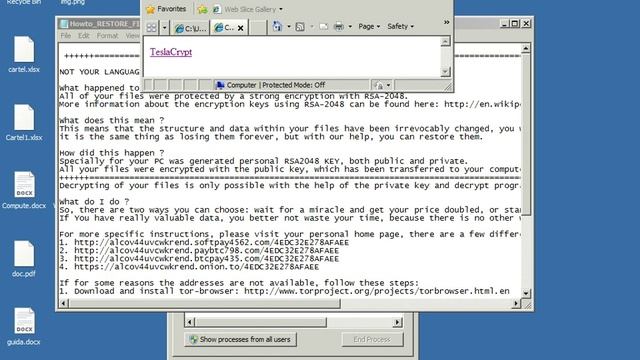Viewport: 640px width, 360px height.
Task: Select the doc.pdf desktop file
Action: click(24, 259)
